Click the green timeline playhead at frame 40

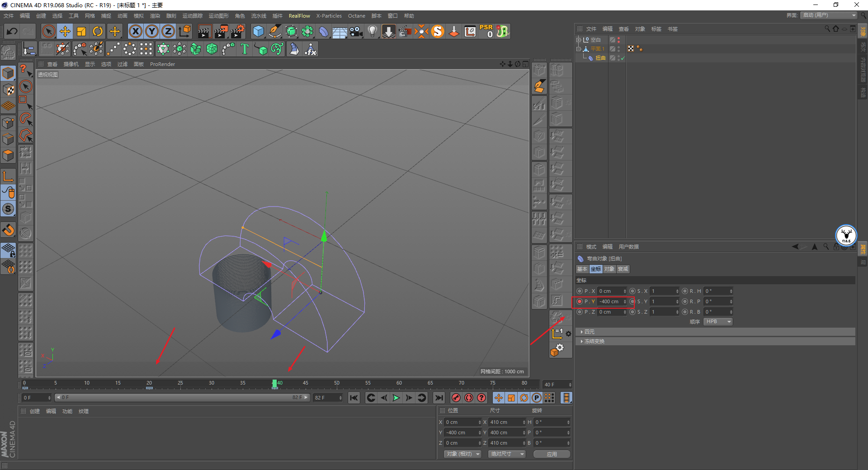tap(274, 384)
